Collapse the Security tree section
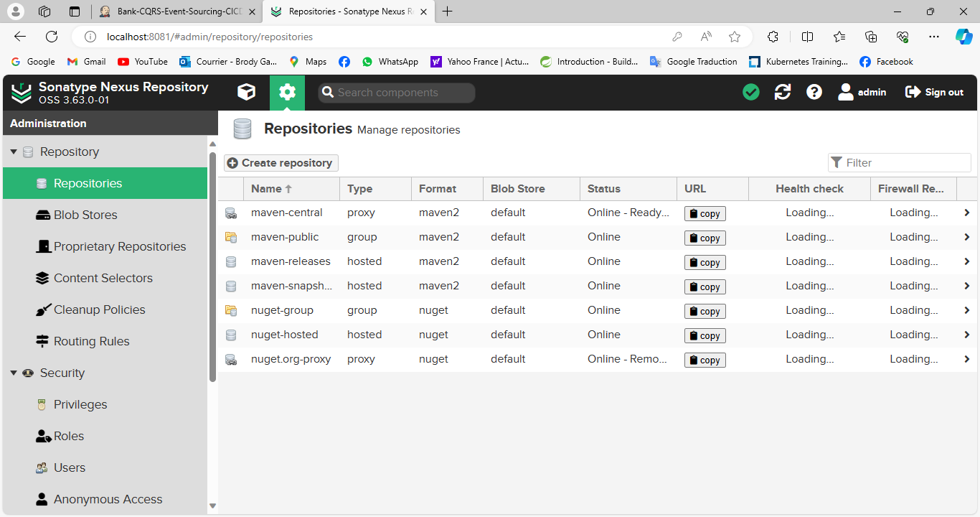 [x=14, y=373]
